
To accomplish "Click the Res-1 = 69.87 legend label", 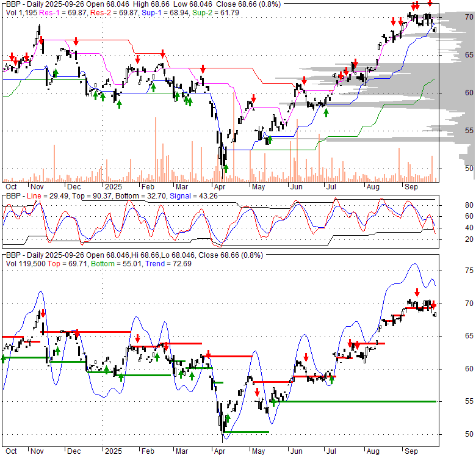I will coord(63,13).
